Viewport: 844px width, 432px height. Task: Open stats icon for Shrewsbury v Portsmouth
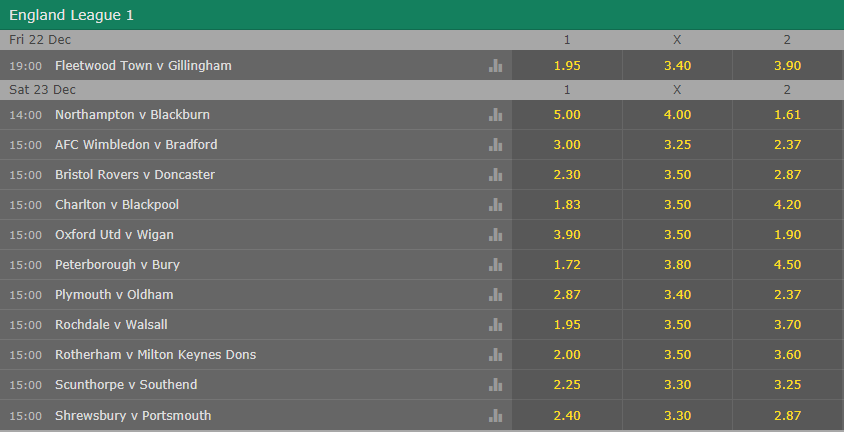(495, 415)
